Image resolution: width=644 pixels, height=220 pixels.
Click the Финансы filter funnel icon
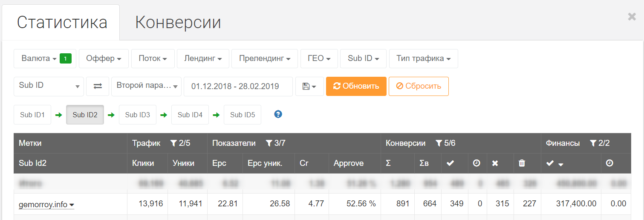coord(593,143)
